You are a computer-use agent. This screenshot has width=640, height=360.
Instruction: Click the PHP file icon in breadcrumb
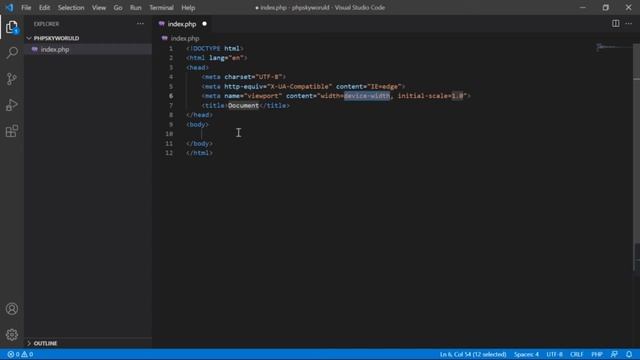(164, 38)
